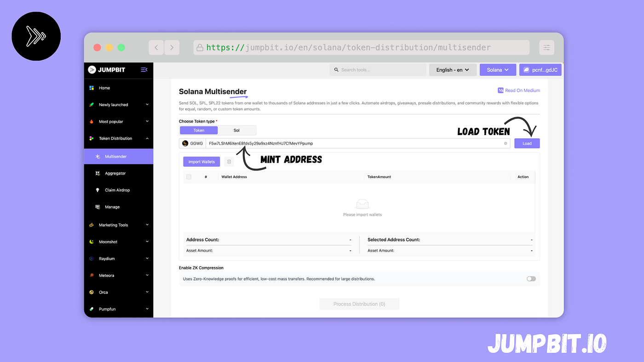Open the browser settings sliders icon
Viewport: 644px width, 362px height.
click(x=547, y=47)
